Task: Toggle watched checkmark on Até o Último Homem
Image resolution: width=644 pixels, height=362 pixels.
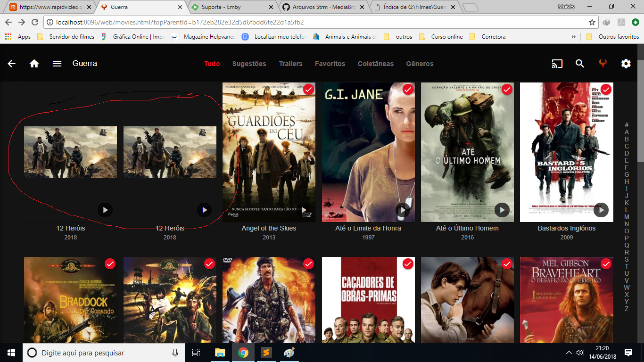Action: pyautogui.click(x=507, y=90)
